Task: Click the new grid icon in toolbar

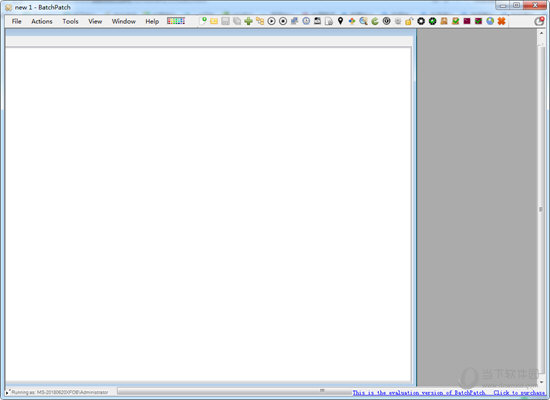Action: pyautogui.click(x=203, y=21)
